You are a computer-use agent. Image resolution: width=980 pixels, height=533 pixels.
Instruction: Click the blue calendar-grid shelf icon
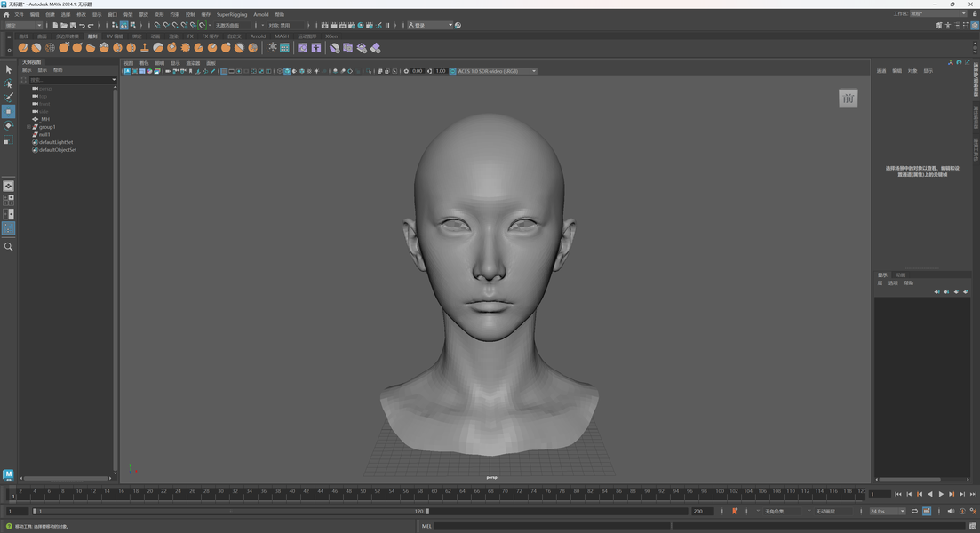point(285,47)
